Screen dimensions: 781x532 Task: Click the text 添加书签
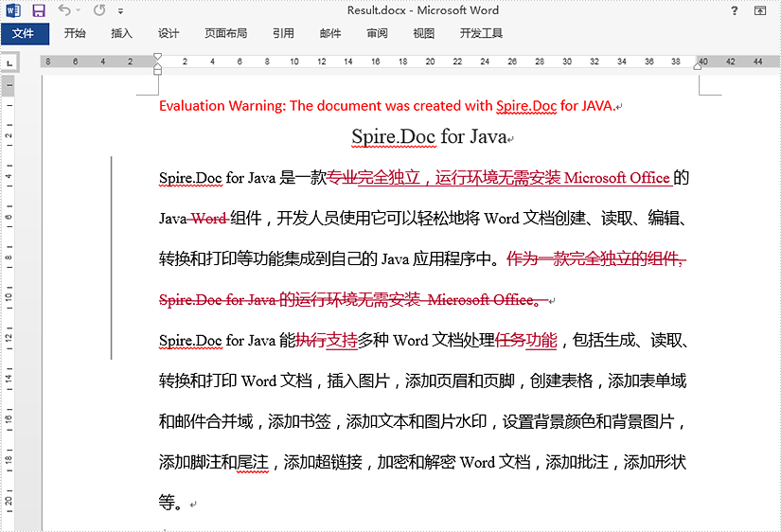point(299,422)
